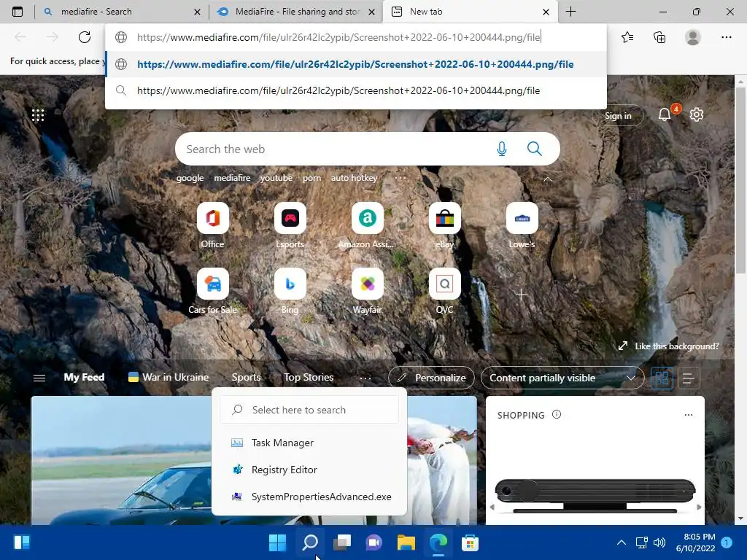The width and height of the screenshot is (747, 560).
Task: Open SystemPropertiesAdvanced.exe from search popup
Action: click(x=309, y=497)
